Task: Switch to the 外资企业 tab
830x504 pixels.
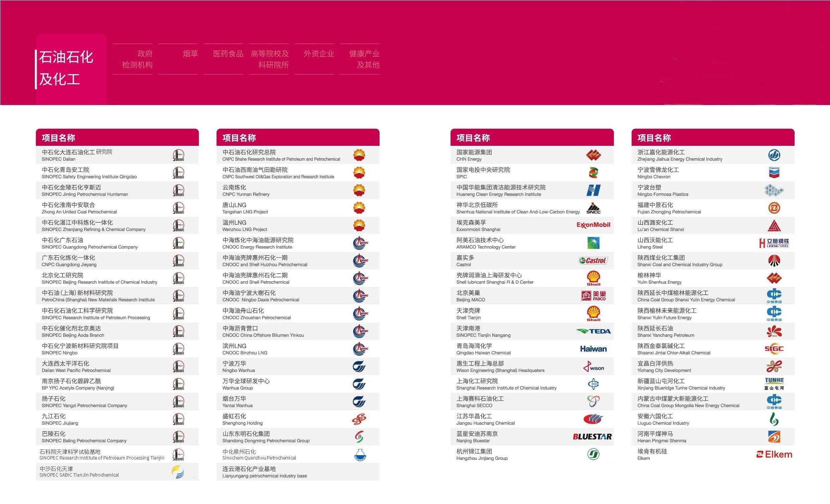Action: coord(314,59)
